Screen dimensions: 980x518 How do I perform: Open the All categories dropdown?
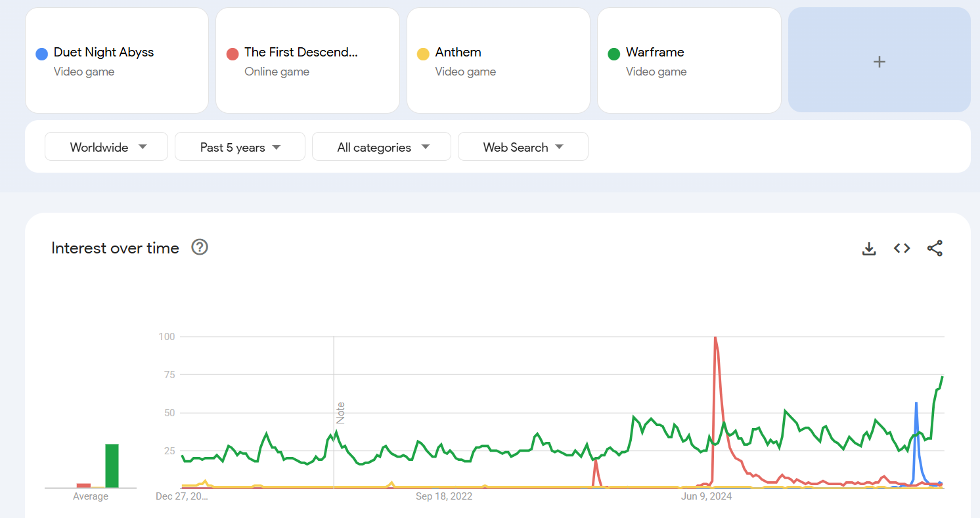(x=382, y=146)
